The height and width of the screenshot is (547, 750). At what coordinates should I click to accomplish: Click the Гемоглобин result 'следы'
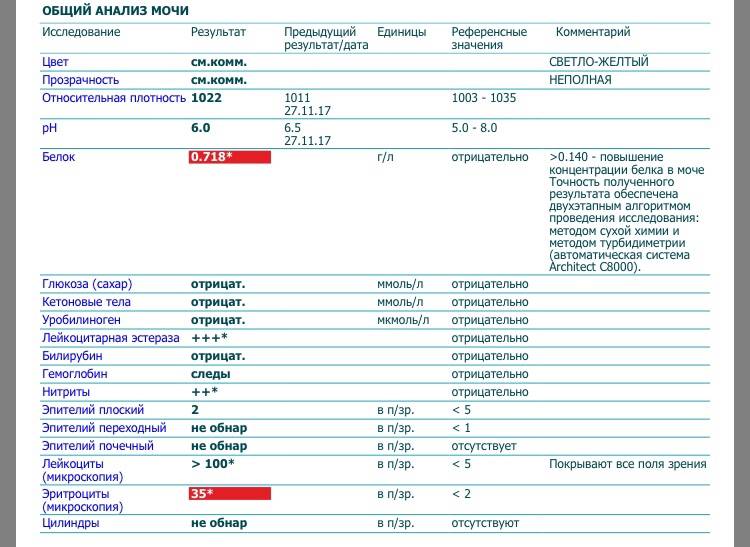click(x=211, y=374)
